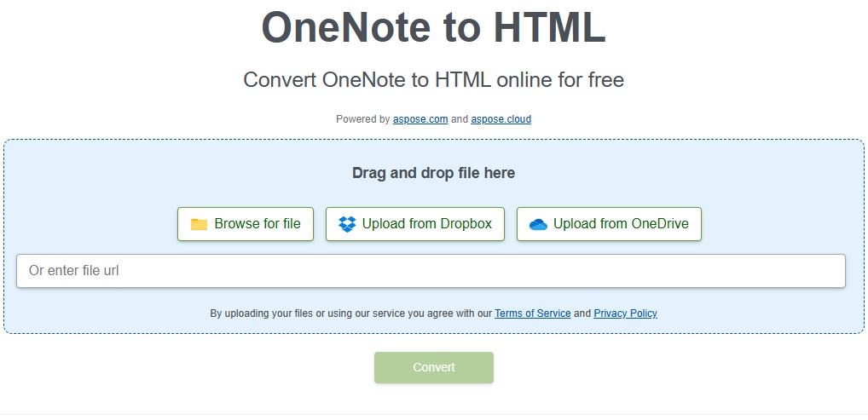Focus the 'Or enter file url' field
This screenshot has width=868, height=420.
[431, 271]
